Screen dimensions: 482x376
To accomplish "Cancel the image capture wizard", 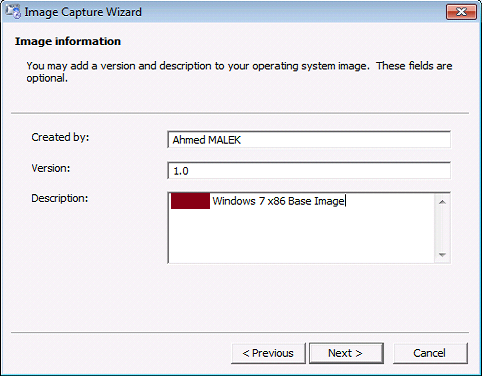I will point(430,353).
